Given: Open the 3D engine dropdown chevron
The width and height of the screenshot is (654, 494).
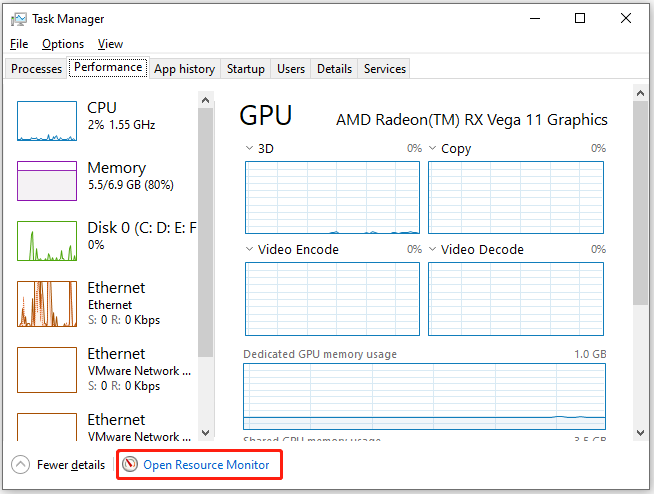Looking at the screenshot, I should (249, 148).
